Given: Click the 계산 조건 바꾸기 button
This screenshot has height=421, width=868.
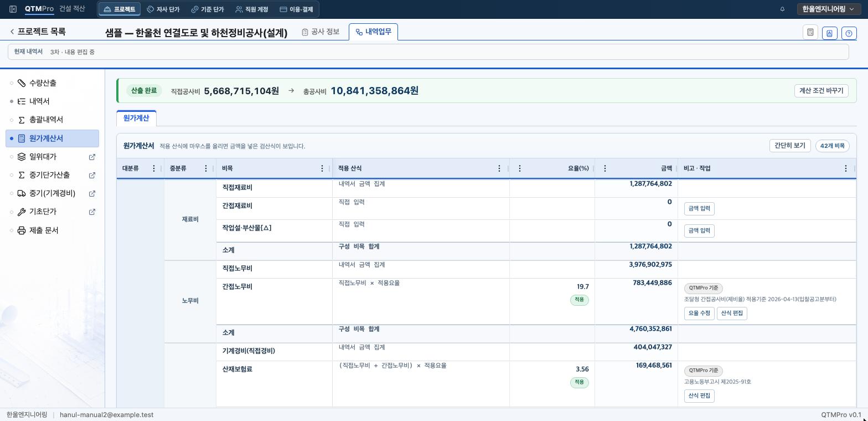Looking at the screenshot, I should [821, 91].
